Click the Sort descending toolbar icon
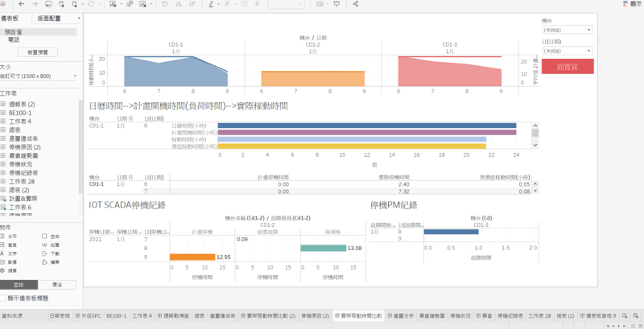 coord(192,4)
